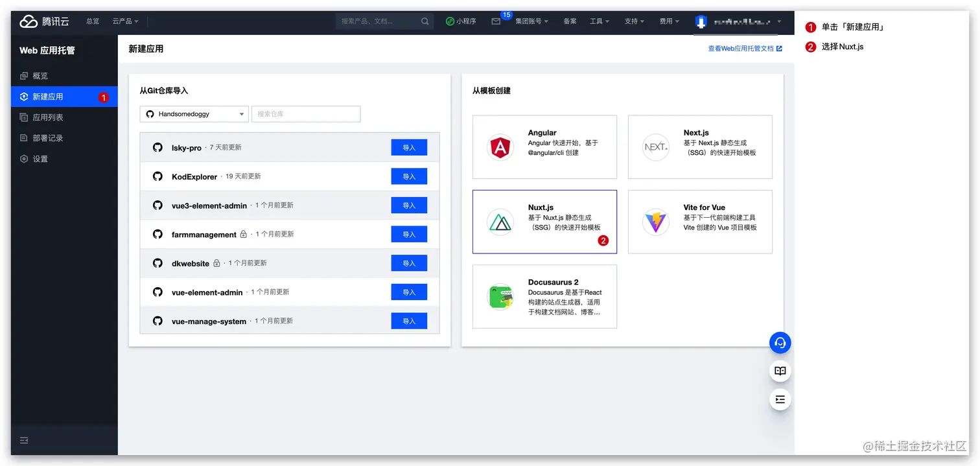Import the lsky-pro repository
Screen dimensions: 980x466
click(409, 148)
